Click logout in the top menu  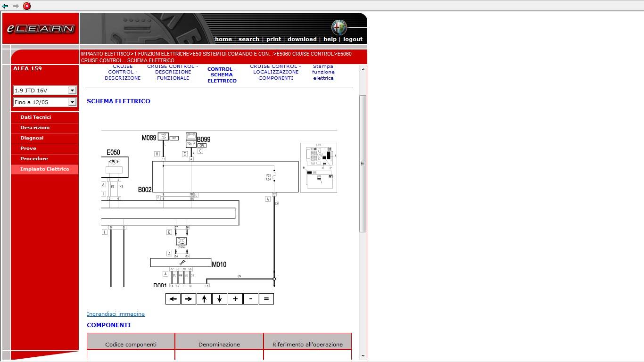(x=353, y=39)
